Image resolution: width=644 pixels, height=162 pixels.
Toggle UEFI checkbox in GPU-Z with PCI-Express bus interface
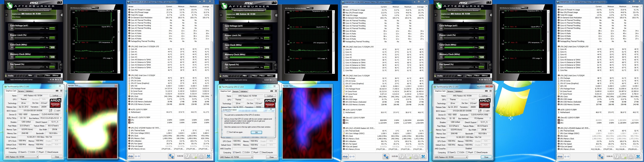(484, 111)
